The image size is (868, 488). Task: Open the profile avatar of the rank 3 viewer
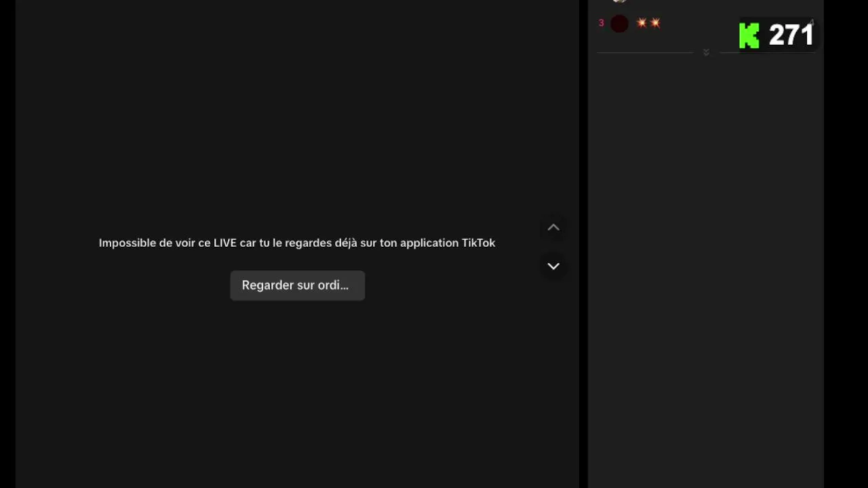point(619,24)
